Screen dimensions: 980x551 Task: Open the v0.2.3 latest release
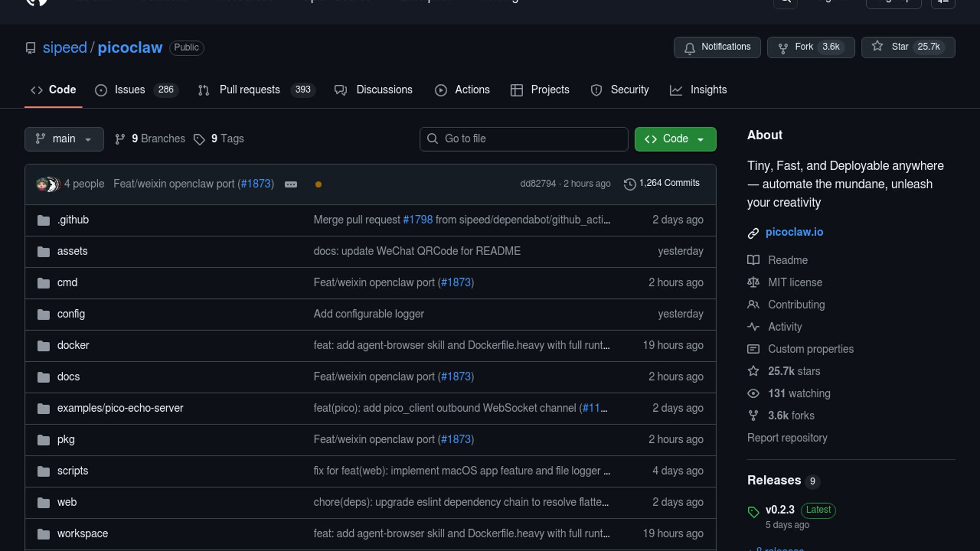click(x=779, y=510)
